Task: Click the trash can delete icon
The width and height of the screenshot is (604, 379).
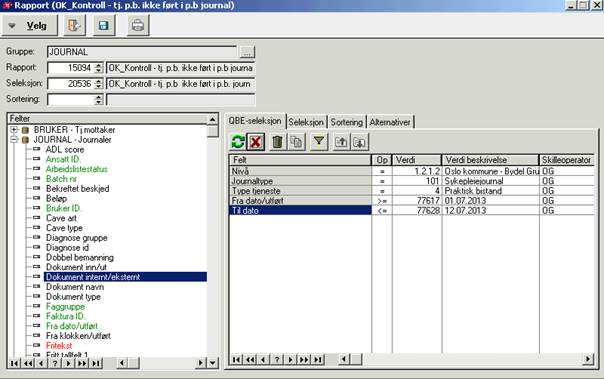Action: coord(277,142)
